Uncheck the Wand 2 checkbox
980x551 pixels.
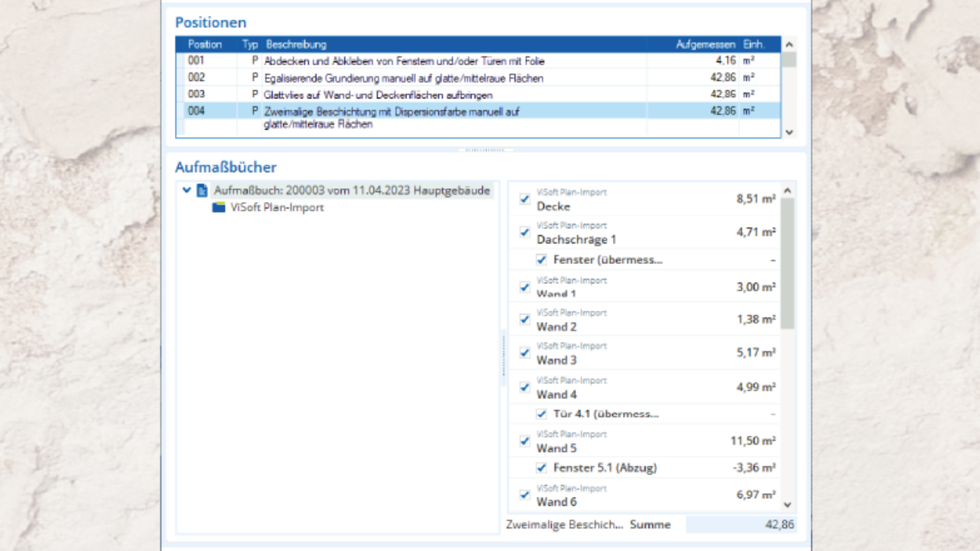[x=525, y=319]
